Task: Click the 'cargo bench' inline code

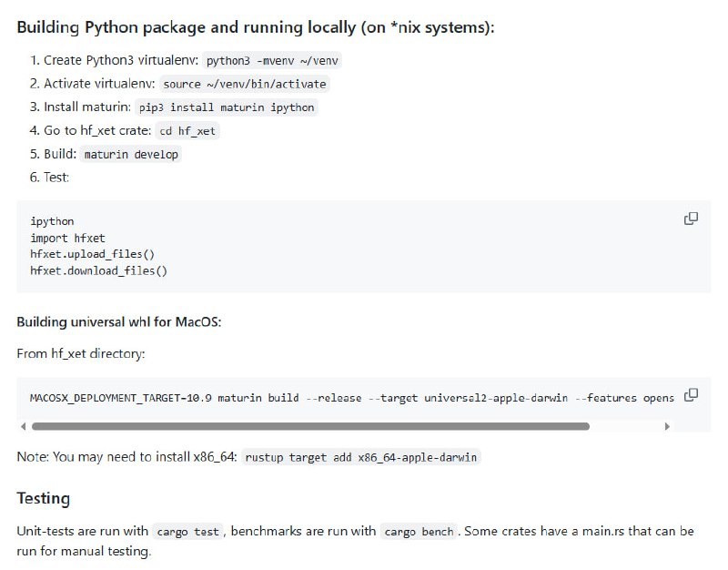Action: [x=419, y=532]
